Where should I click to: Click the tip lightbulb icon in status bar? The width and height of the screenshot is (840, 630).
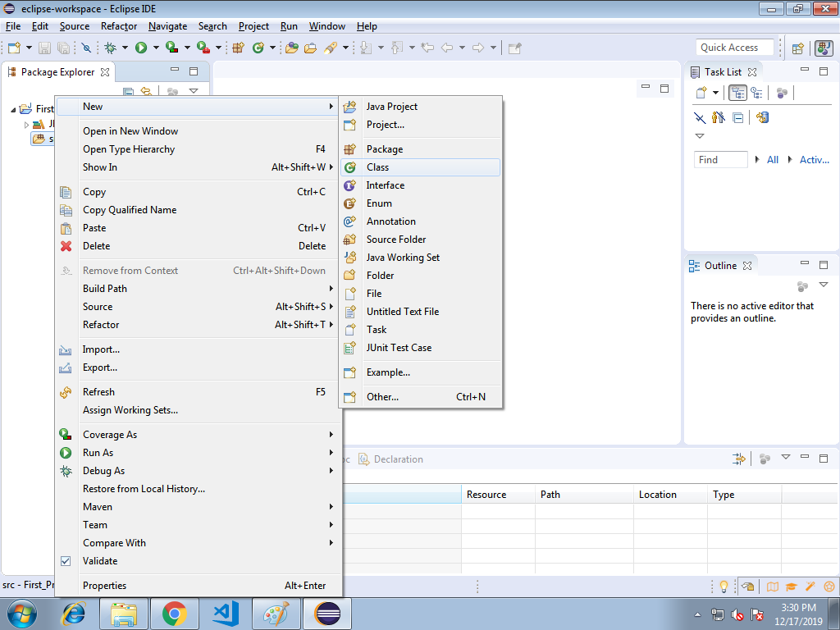tap(724, 587)
